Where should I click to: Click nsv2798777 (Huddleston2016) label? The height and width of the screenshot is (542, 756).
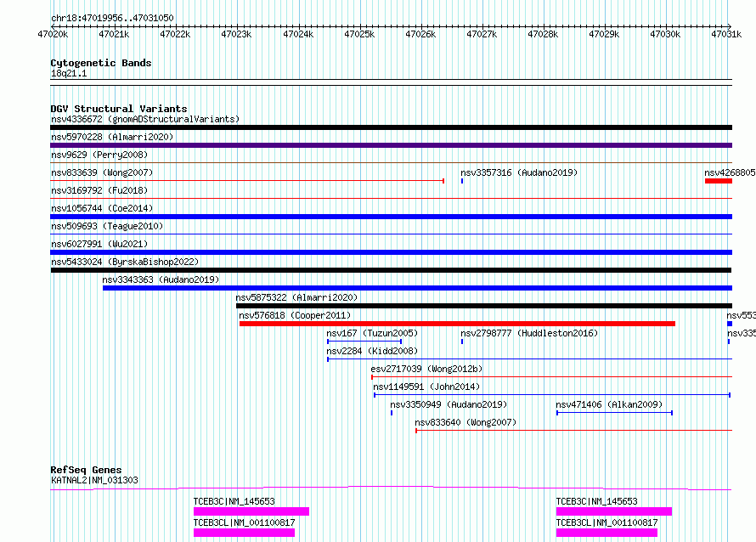(529, 333)
